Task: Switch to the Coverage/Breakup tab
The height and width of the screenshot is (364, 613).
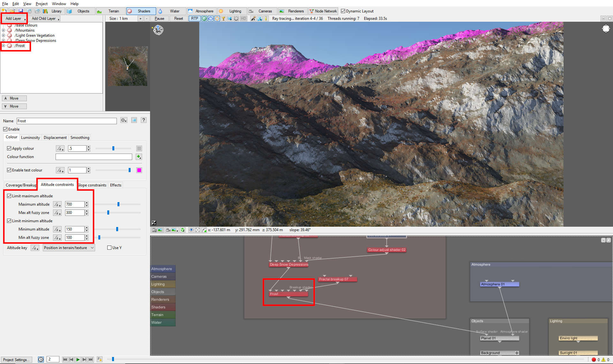Action: pyautogui.click(x=21, y=185)
